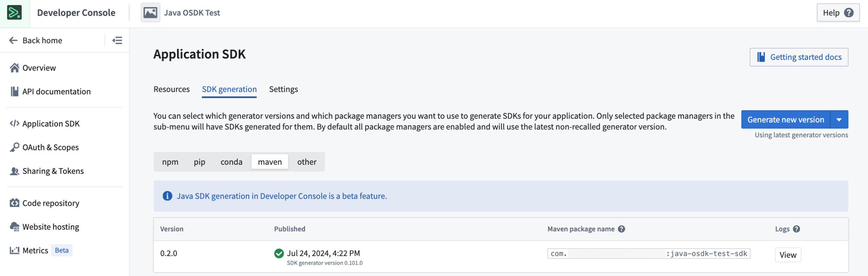Viewport: 868px width, 276px height.
Task: Open the Getting started docs link
Action: (x=799, y=57)
